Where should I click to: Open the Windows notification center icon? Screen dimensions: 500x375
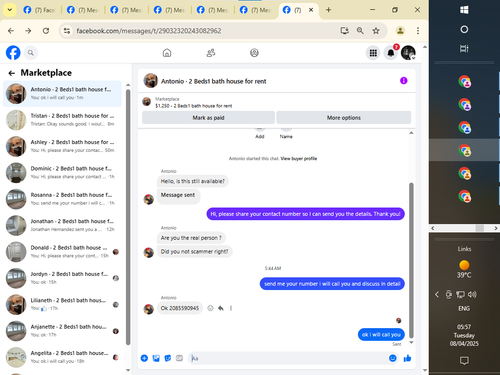(x=464, y=360)
